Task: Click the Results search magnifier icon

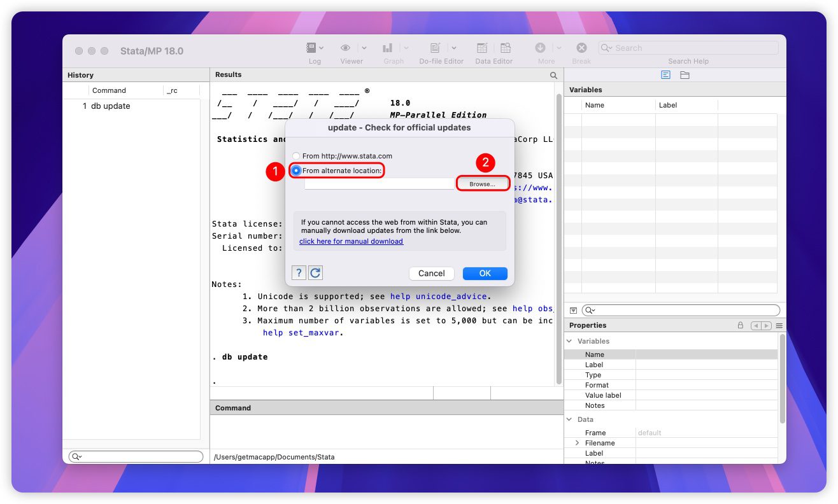Action: (553, 75)
